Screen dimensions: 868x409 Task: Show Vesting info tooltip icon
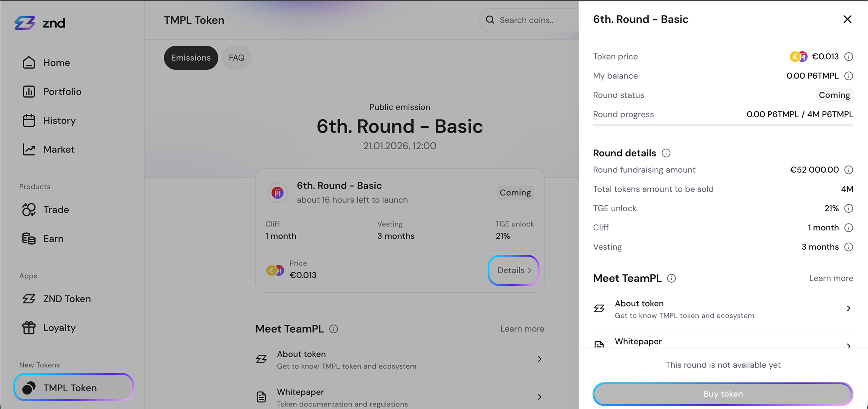(848, 247)
